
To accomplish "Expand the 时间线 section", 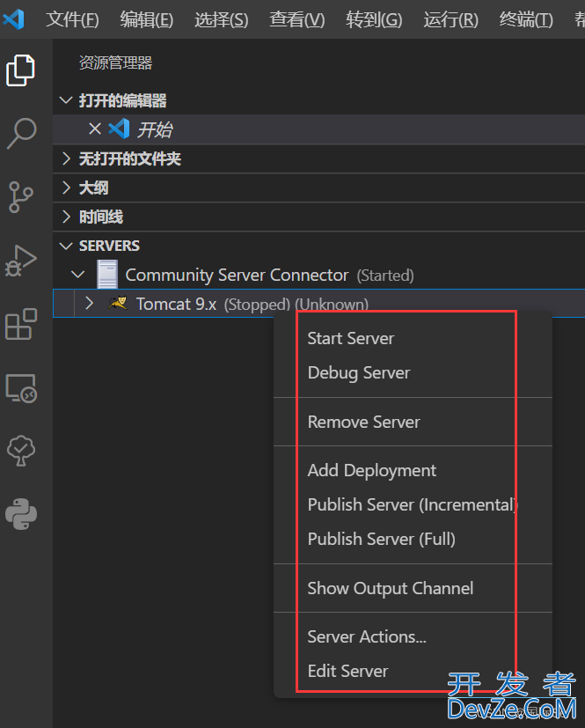I will click(x=66, y=217).
